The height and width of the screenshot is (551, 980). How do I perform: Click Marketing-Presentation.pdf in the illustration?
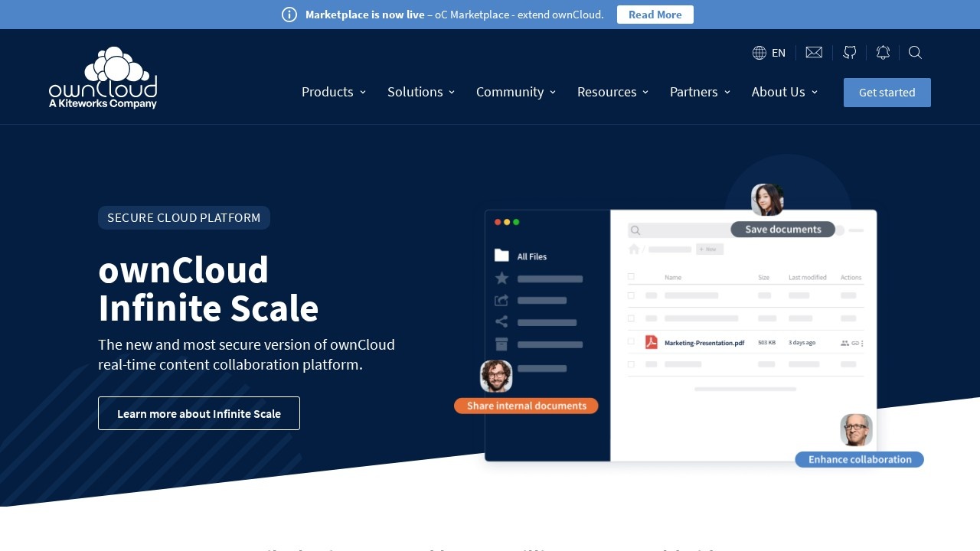point(704,343)
